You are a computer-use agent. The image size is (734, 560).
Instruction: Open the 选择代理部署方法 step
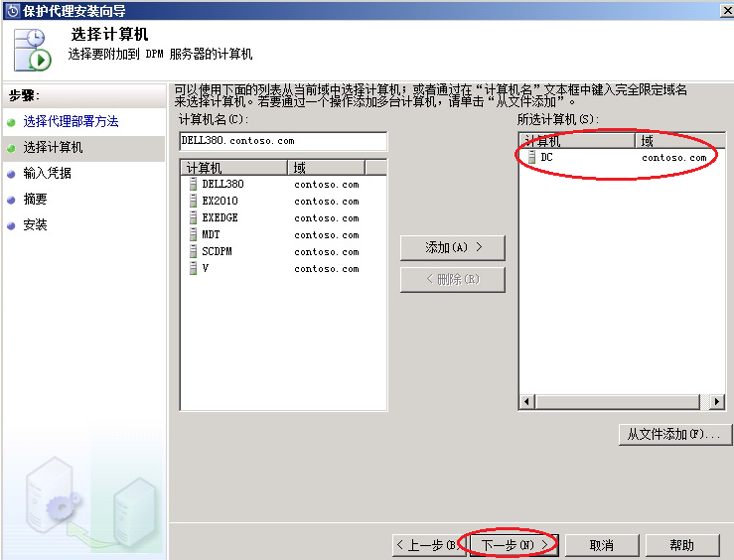71,122
